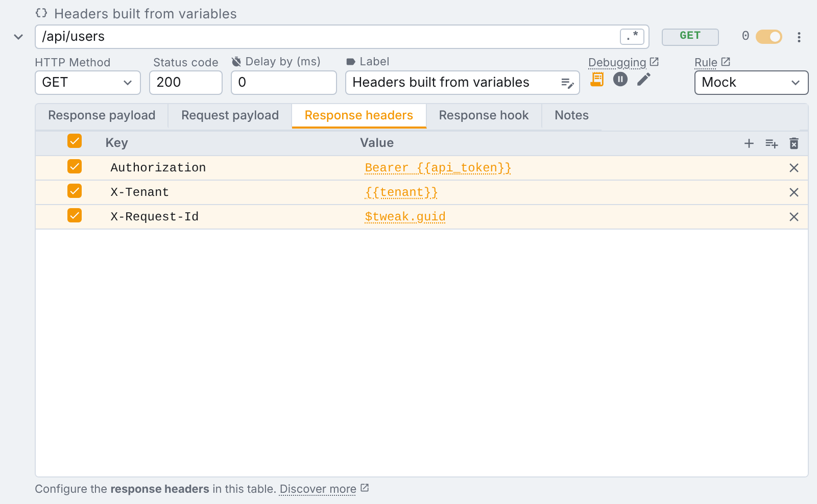
Task: Switch to the Response payload tab
Action: (102, 116)
